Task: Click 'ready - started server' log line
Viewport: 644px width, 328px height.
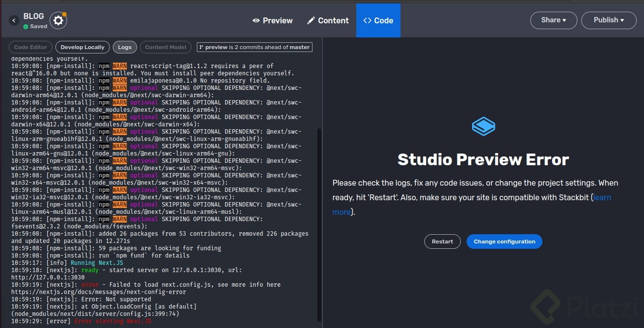Action: 162,270
